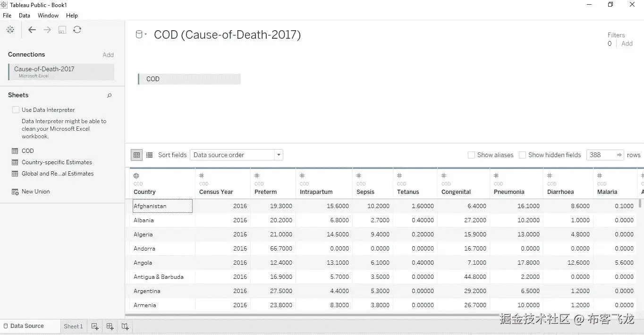Open the Sort fields dropdown
This screenshot has height=335, width=644.
click(x=236, y=155)
